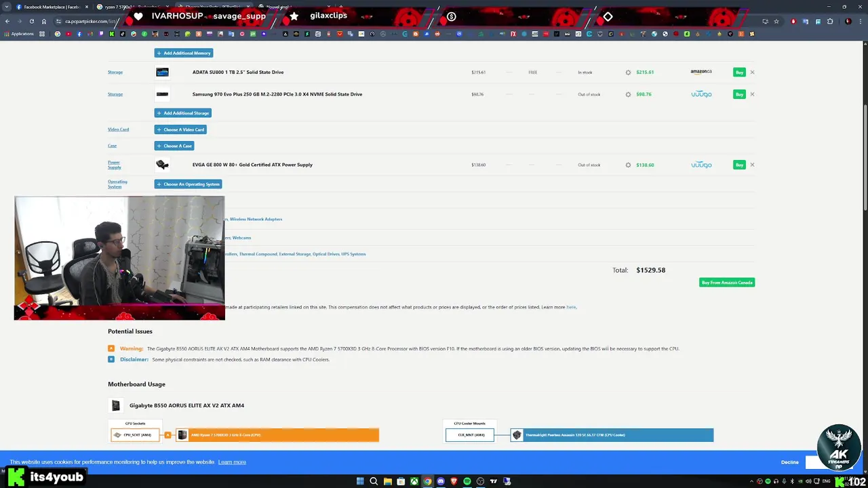Click Add Additional Memory button
This screenshot has width=868, height=488.
click(184, 53)
